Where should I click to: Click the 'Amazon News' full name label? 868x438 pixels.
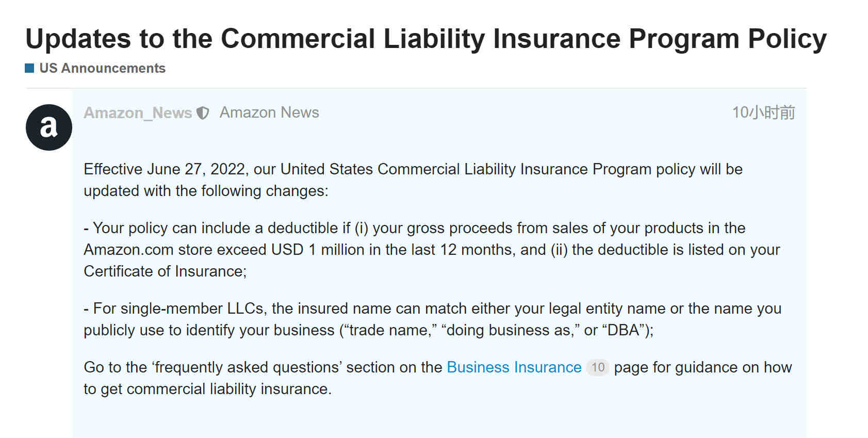tap(269, 112)
